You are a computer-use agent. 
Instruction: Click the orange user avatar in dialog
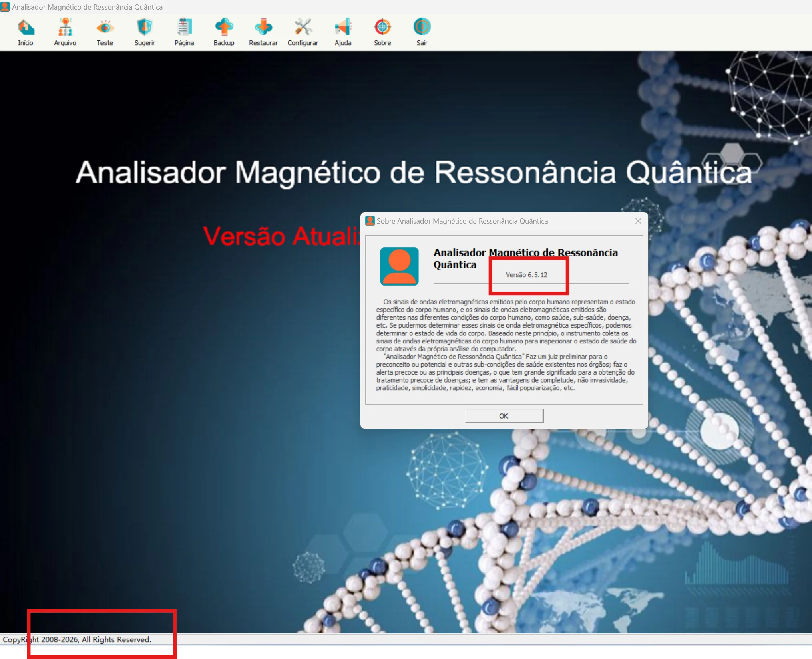click(x=399, y=266)
